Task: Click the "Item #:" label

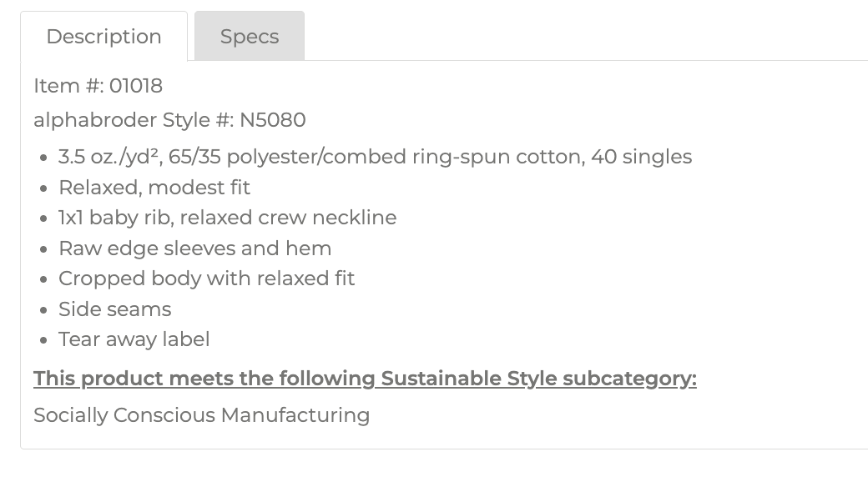Action: [68, 86]
